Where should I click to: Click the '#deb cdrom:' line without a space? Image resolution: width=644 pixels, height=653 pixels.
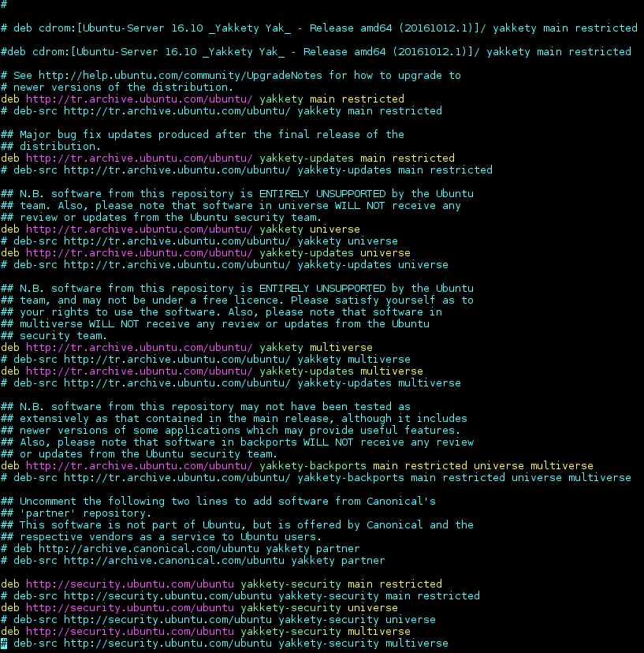click(316, 52)
